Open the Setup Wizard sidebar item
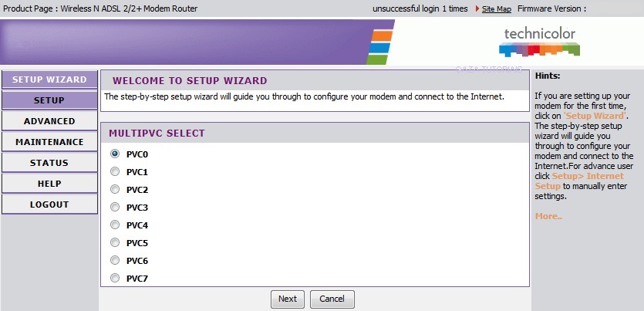The image size is (644, 311). click(x=49, y=79)
